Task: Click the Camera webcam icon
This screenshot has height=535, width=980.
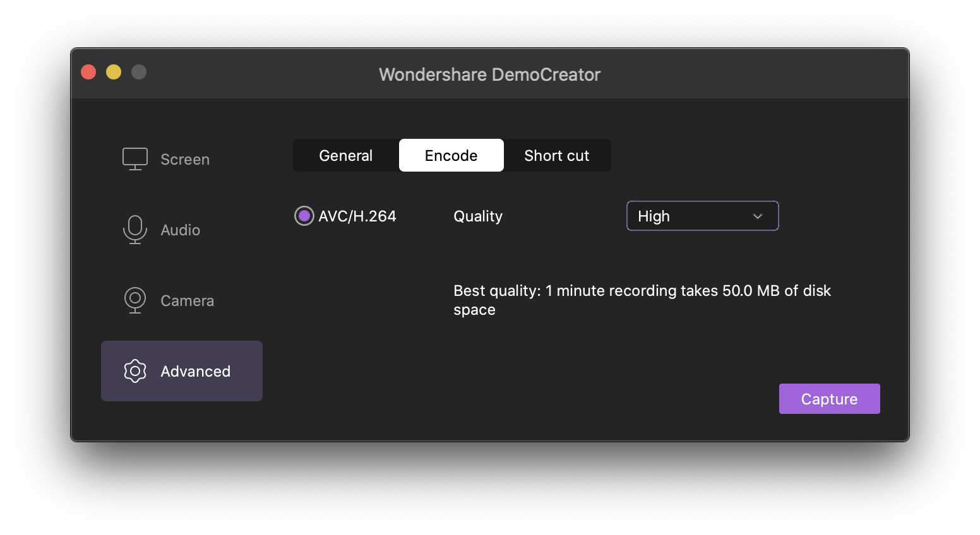Action: pos(135,300)
